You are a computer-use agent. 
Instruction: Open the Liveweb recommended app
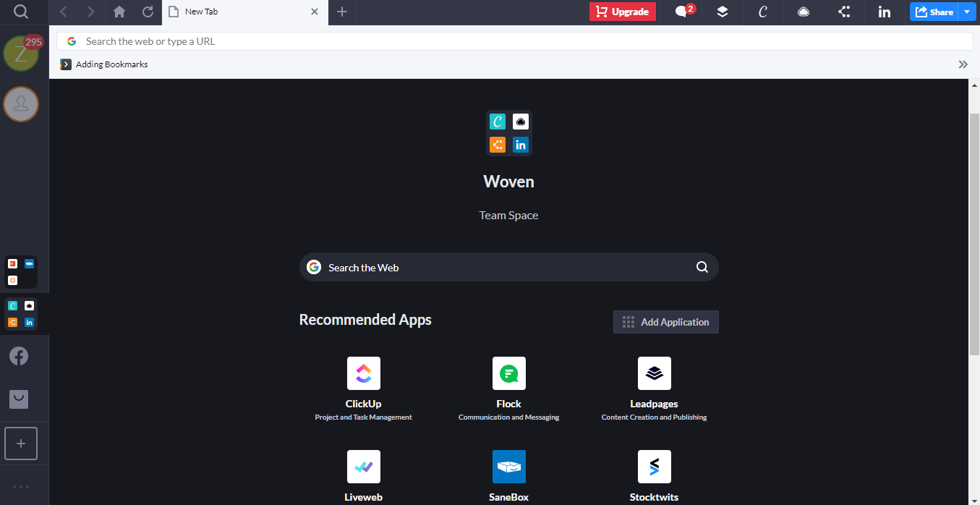coord(364,467)
